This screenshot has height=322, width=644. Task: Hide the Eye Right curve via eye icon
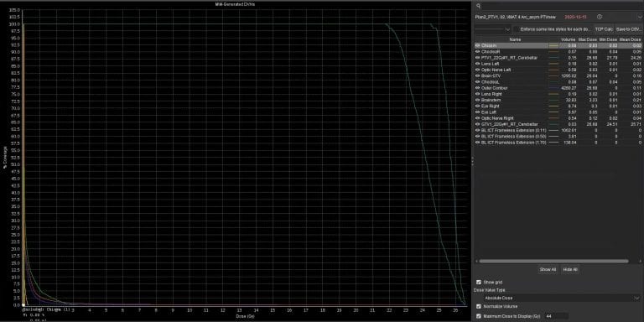click(478, 106)
